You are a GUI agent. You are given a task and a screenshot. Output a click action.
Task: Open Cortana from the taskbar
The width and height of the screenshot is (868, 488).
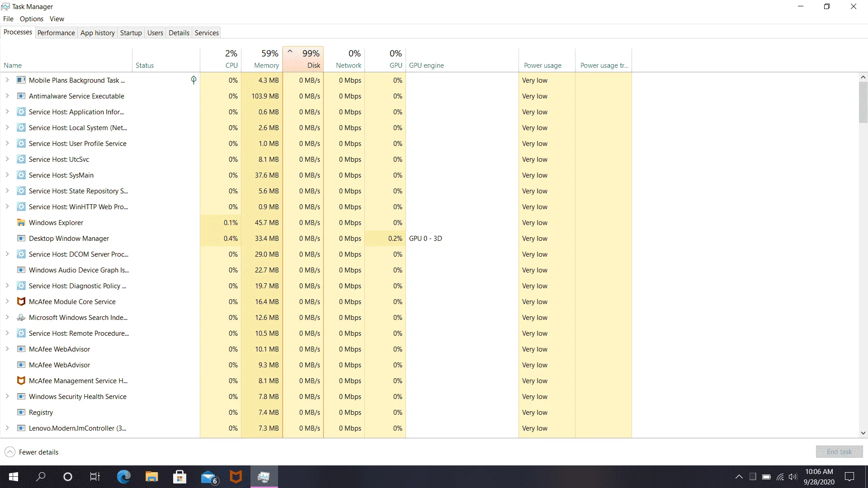pos(68,477)
